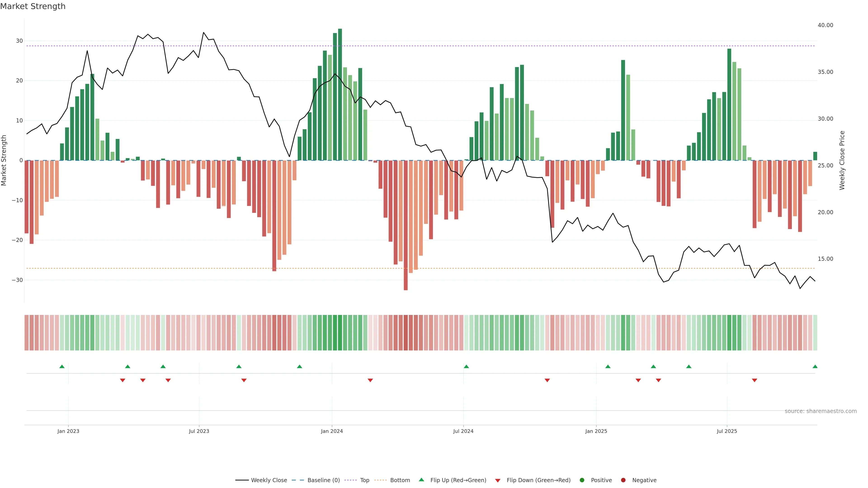The width and height of the screenshot is (868, 488).
Task: Click the red flip-down triangle just after Jul 2025
Action: click(755, 380)
